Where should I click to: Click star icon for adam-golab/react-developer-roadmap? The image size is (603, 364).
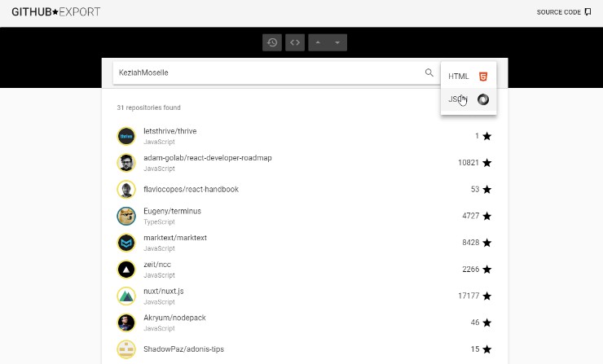[x=487, y=163]
